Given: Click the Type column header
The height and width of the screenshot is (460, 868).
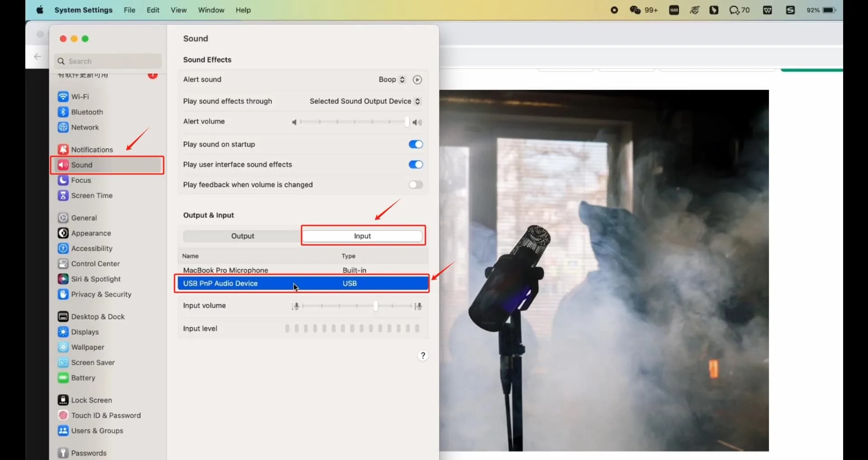Looking at the screenshot, I should tap(349, 256).
